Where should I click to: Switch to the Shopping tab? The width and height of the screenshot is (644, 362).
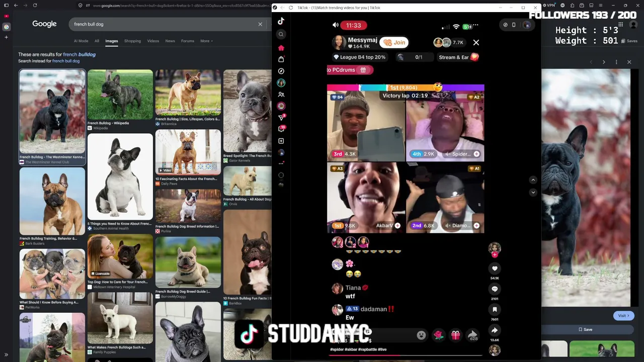pos(132,41)
